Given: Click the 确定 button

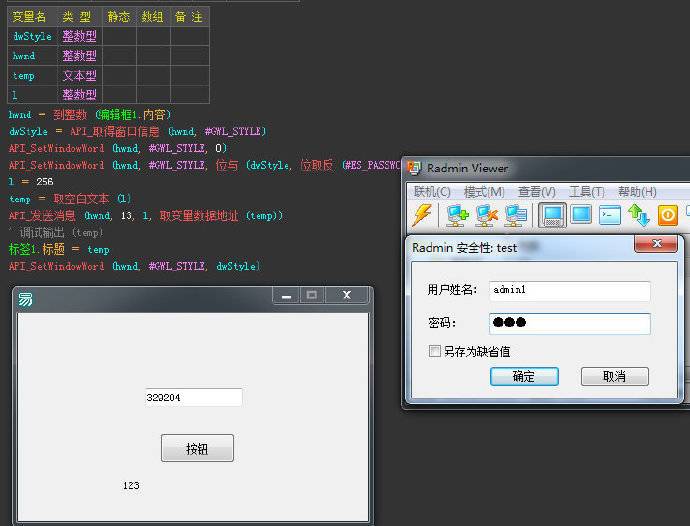Looking at the screenshot, I should click(x=524, y=376).
